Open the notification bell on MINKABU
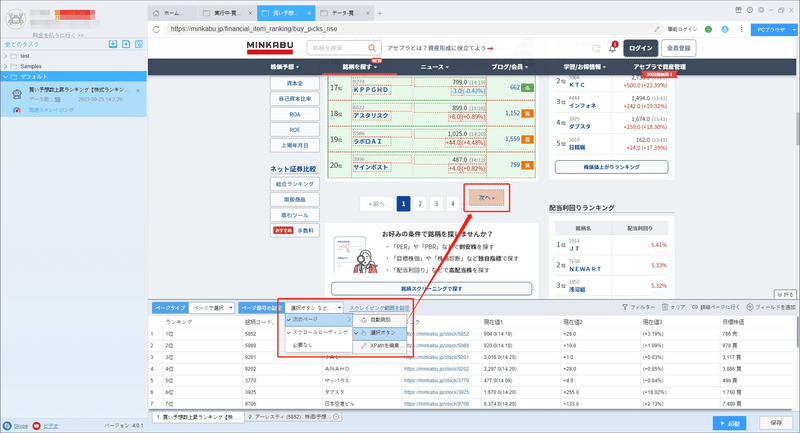 coord(612,48)
